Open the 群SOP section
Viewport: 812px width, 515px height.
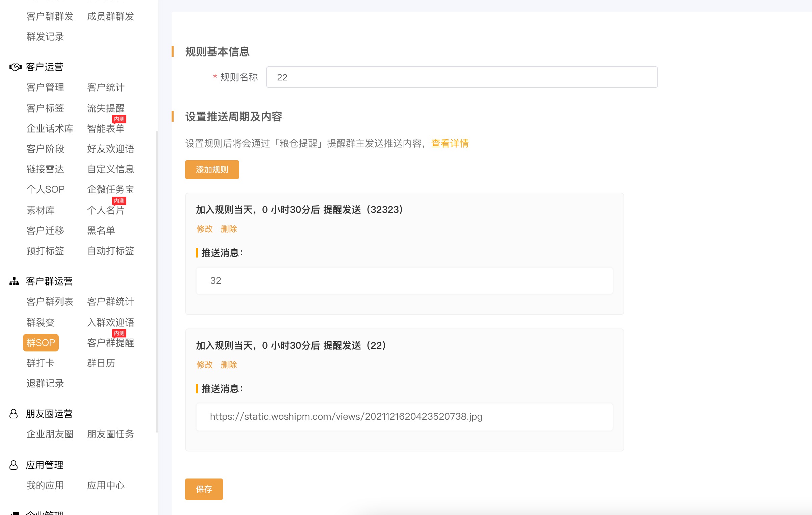click(40, 343)
